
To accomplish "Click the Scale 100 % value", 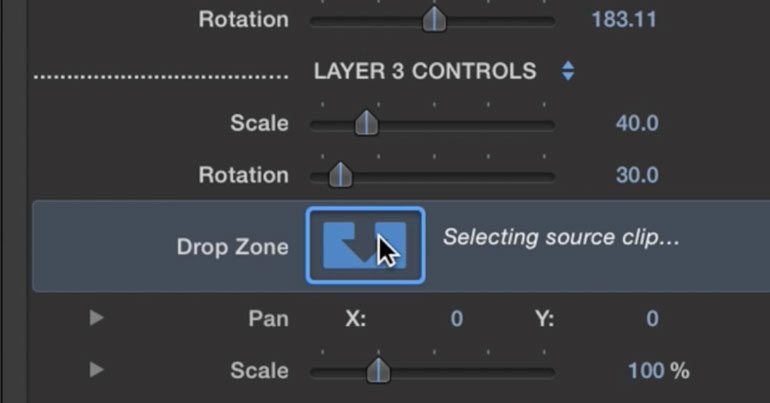I will 659,371.
